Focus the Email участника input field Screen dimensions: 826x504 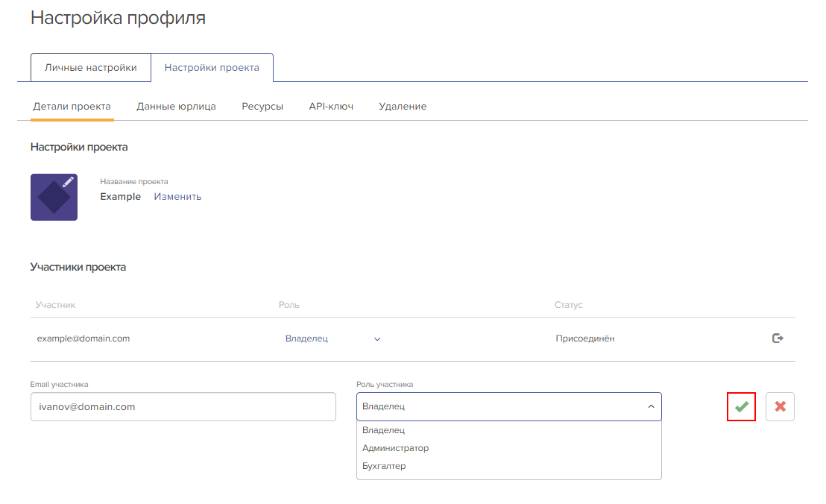[183, 406]
